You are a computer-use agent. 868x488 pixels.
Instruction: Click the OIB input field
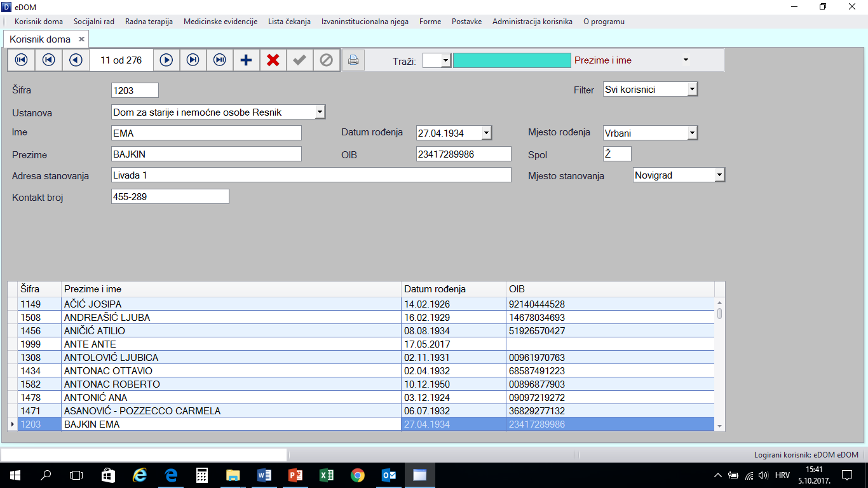464,154
